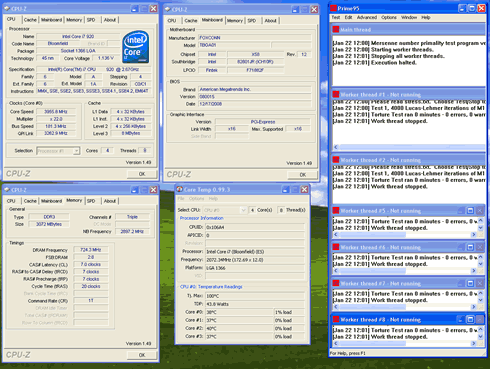Click the Manufacturer field FOXCONN
490x369 pixels.
pyautogui.click(x=255, y=38)
